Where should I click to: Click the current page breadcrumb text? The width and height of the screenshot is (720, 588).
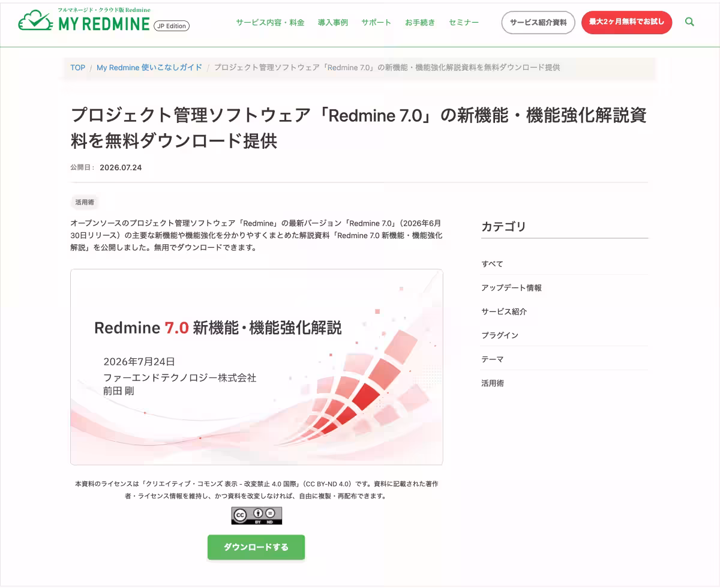tap(387, 68)
